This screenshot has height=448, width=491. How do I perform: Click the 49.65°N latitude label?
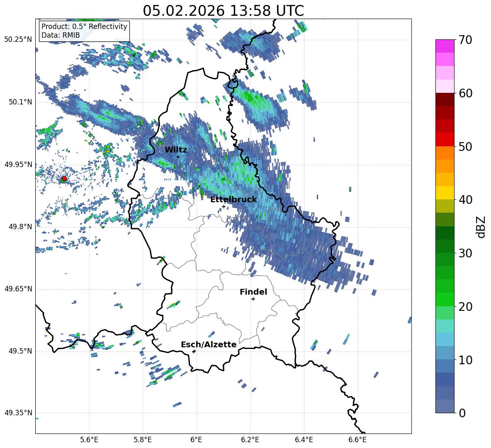pyautogui.click(x=18, y=289)
